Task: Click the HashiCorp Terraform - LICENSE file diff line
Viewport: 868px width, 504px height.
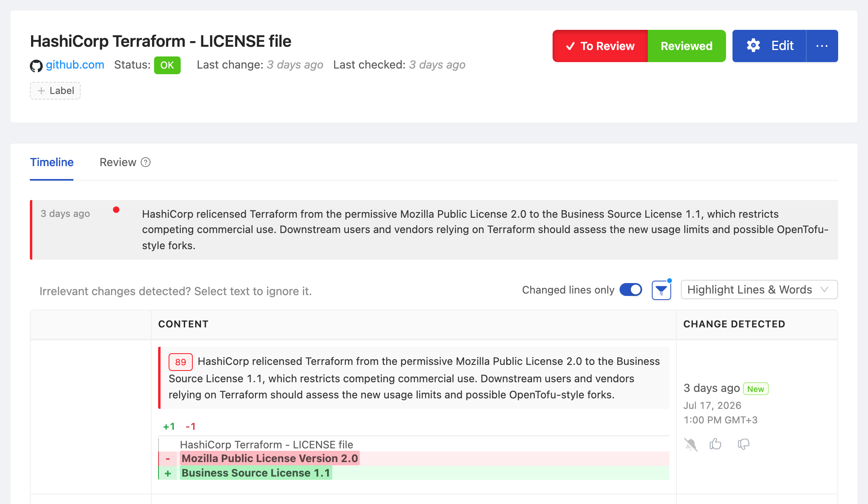Action: click(266, 444)
